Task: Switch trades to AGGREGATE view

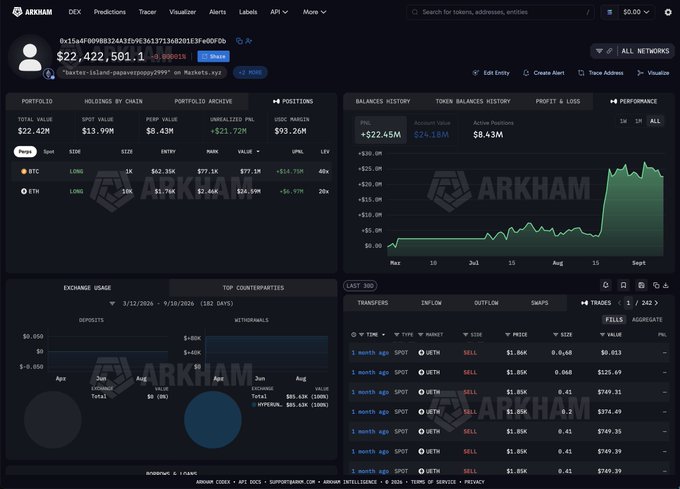Action: tap(647, 319)
